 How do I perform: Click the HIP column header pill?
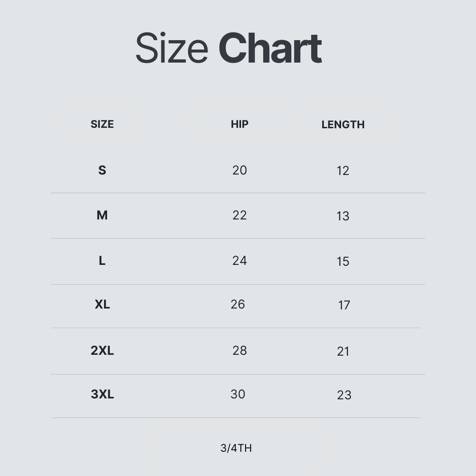pos(239,124)
